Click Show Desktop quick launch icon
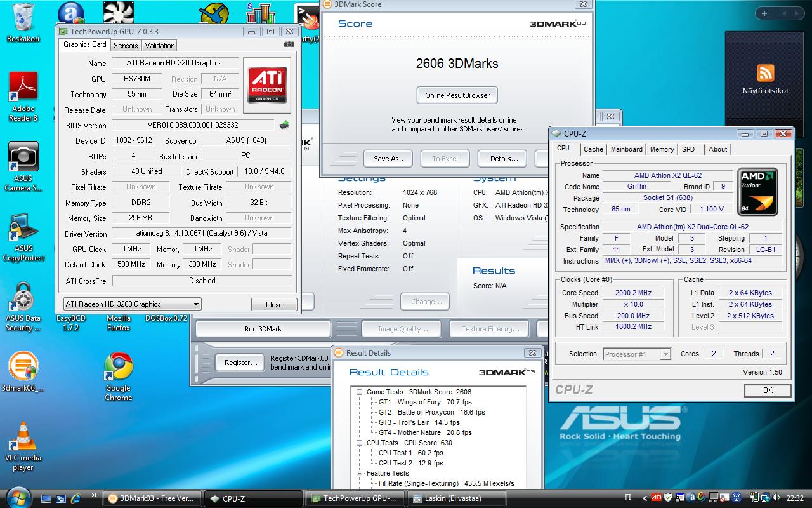812x508 pixels. 46,498
